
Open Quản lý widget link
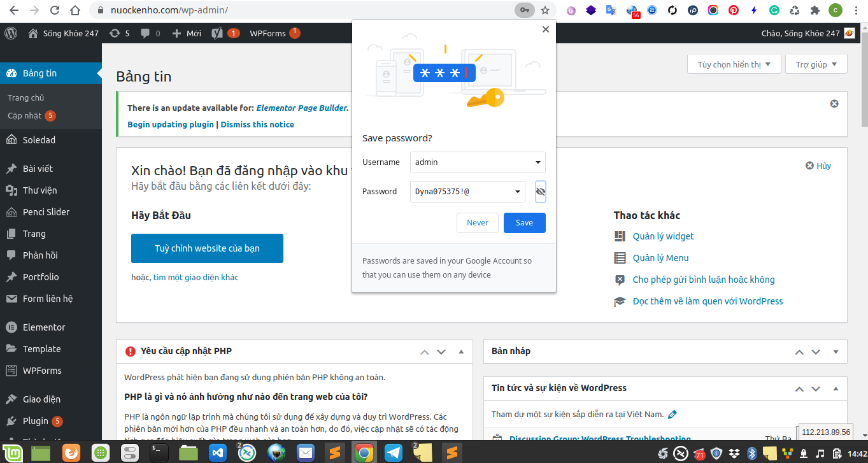point(663,236)
